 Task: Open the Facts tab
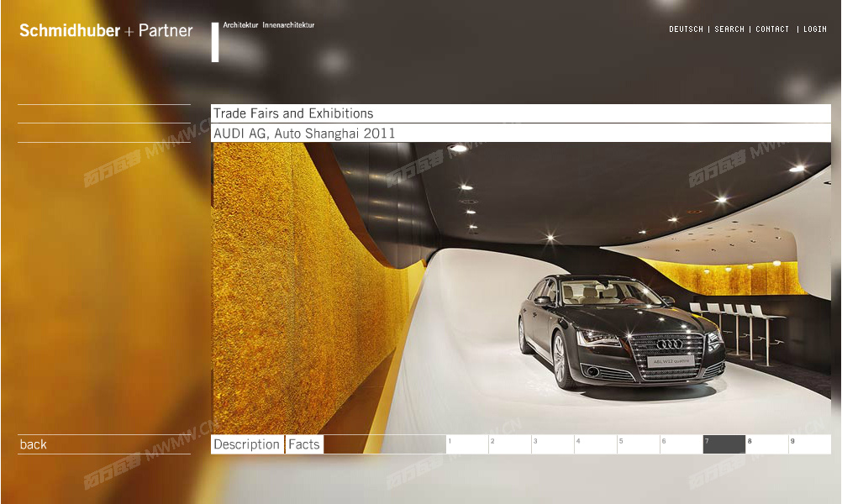[304, 444]
